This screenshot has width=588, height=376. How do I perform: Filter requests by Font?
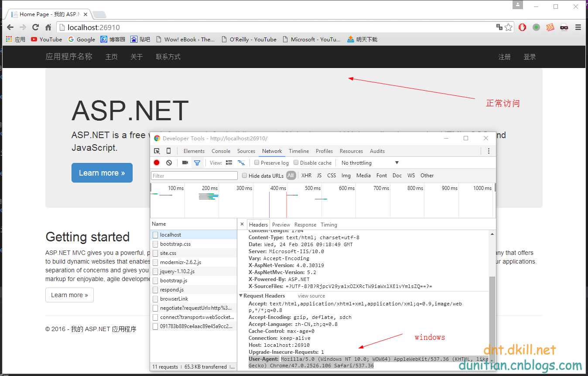coord(382,176)
